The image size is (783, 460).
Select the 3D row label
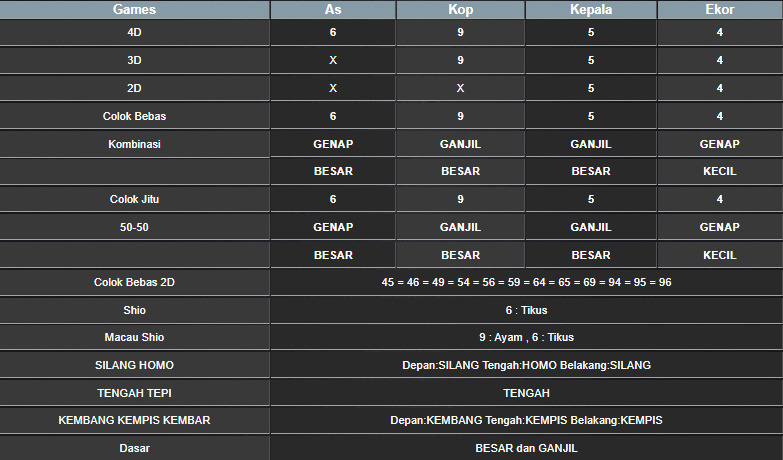(x=134, y=60)
